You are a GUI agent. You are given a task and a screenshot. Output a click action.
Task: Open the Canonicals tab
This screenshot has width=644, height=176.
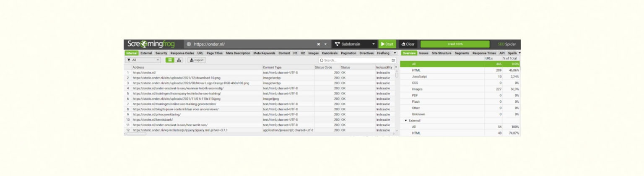coord(330,53)
